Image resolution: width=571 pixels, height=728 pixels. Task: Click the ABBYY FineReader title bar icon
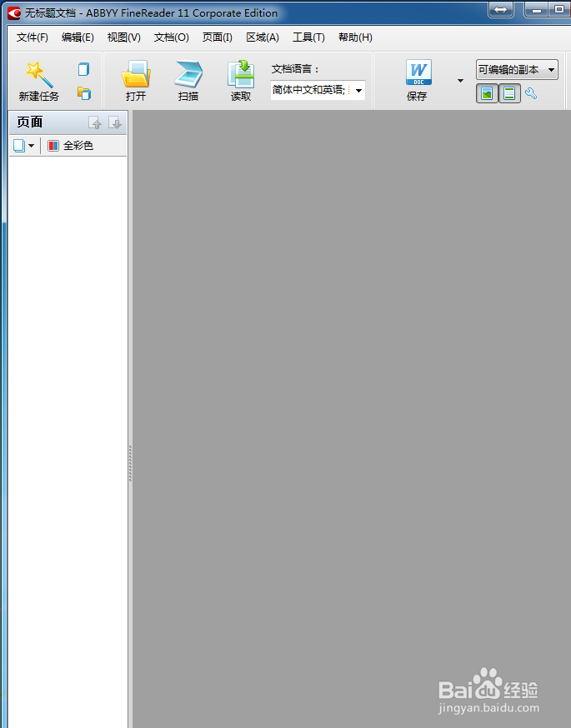14,13
